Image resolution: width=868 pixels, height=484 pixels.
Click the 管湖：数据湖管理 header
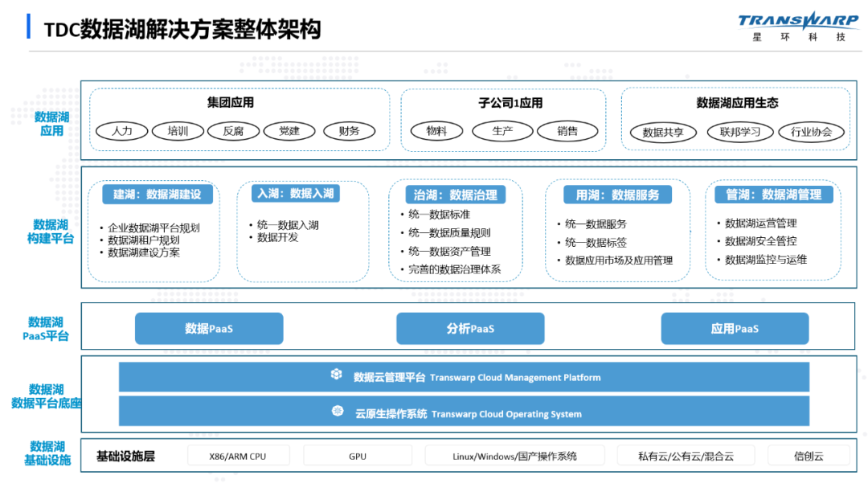(774, 195)
